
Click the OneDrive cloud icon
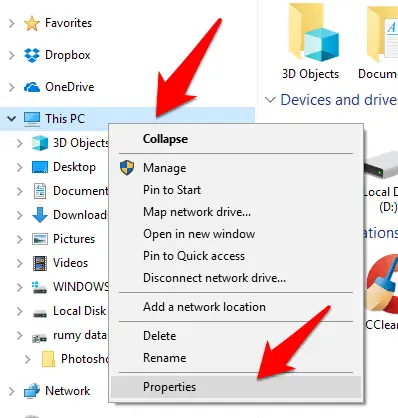pyautogui.click(x=32, y=87)
